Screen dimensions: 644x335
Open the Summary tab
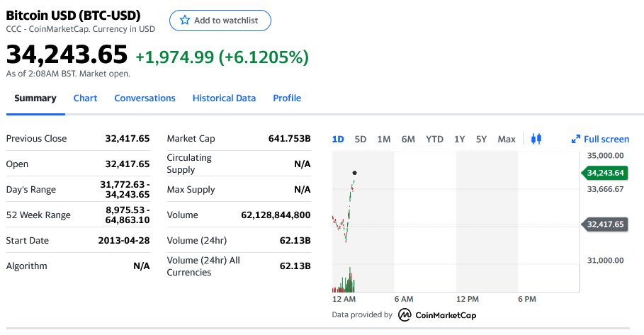click(x=35, y=98)
